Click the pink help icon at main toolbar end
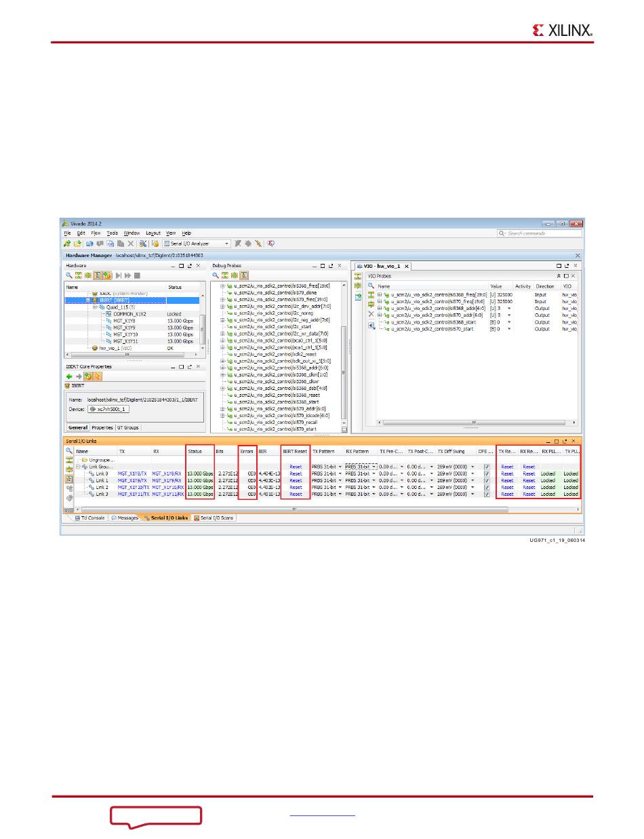644x839 pixels. point(270,243)
